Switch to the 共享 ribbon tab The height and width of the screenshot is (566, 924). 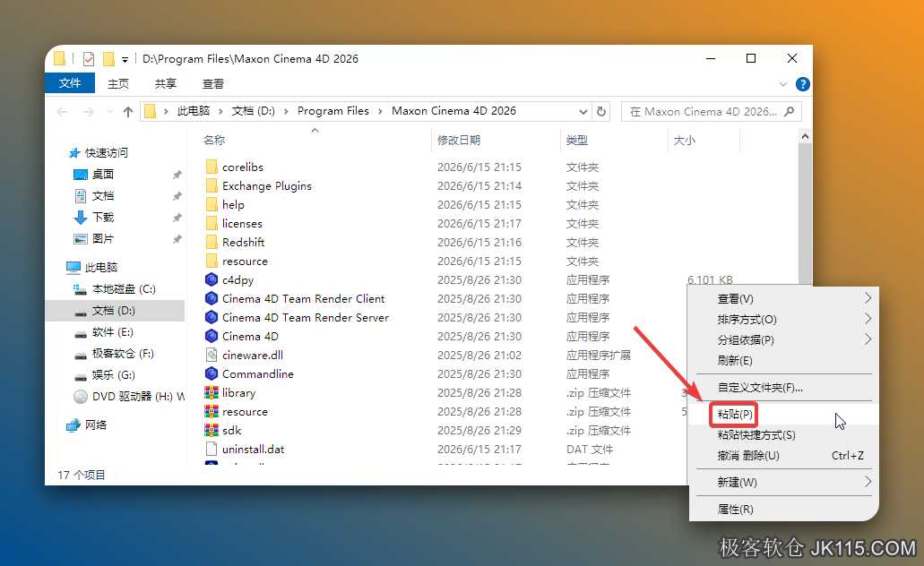(166, 83)
